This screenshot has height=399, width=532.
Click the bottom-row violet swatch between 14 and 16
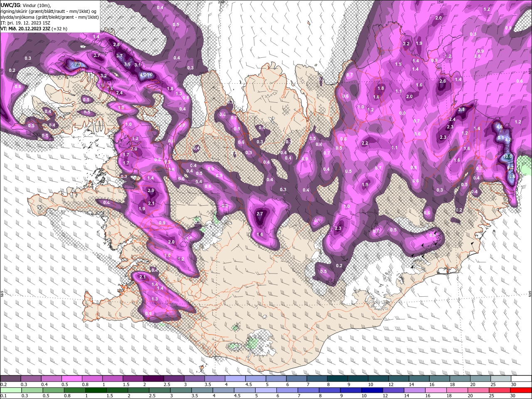(x=414, y=390)
